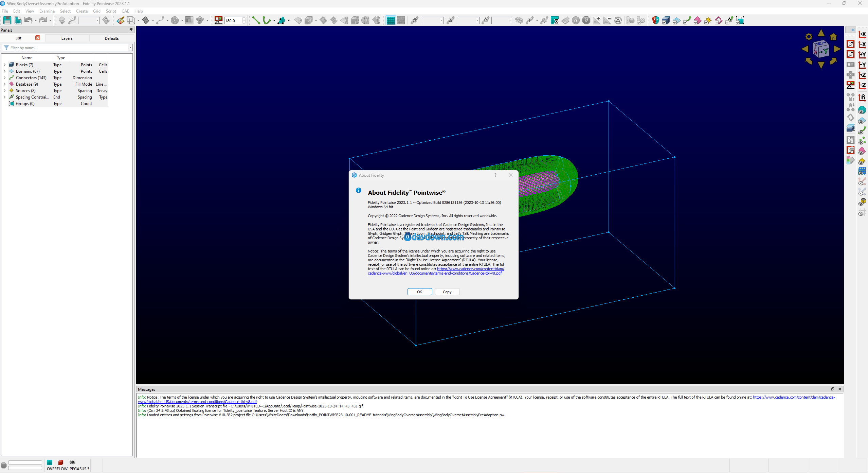Click Copy in About Fidelity dialog
The image size is (868, 473).
tap(447, 292)
